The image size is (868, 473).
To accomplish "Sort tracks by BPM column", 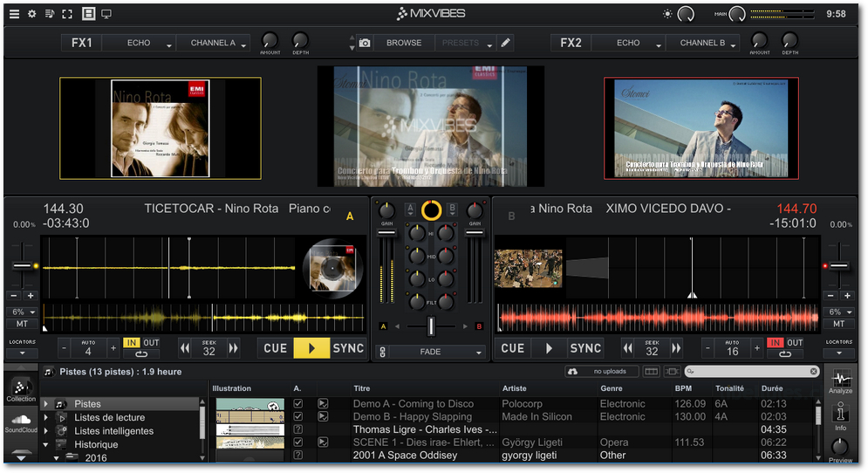I will click(683, 388).
